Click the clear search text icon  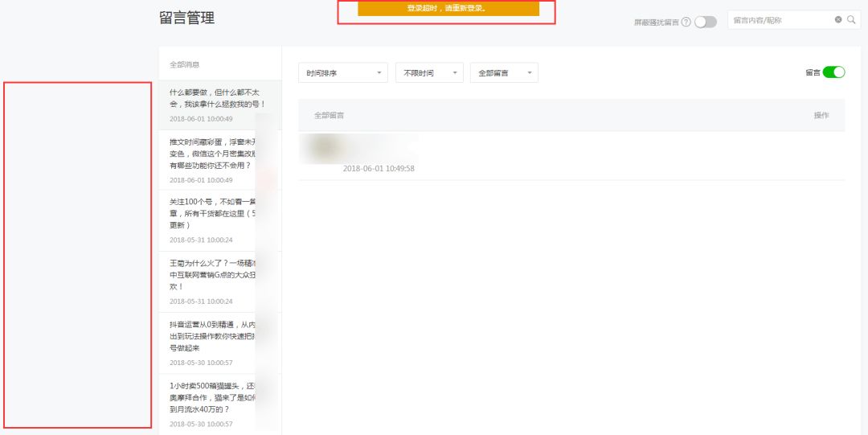pyautogui.click(x=838, y=20)
